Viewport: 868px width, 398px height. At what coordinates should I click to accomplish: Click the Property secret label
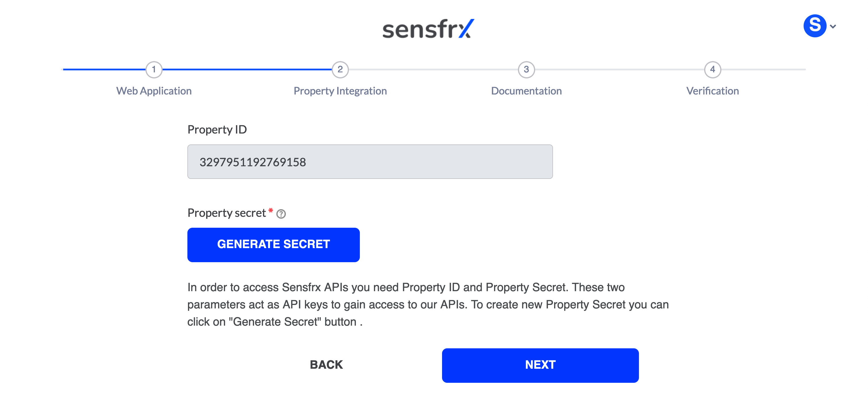pos(226,213)
